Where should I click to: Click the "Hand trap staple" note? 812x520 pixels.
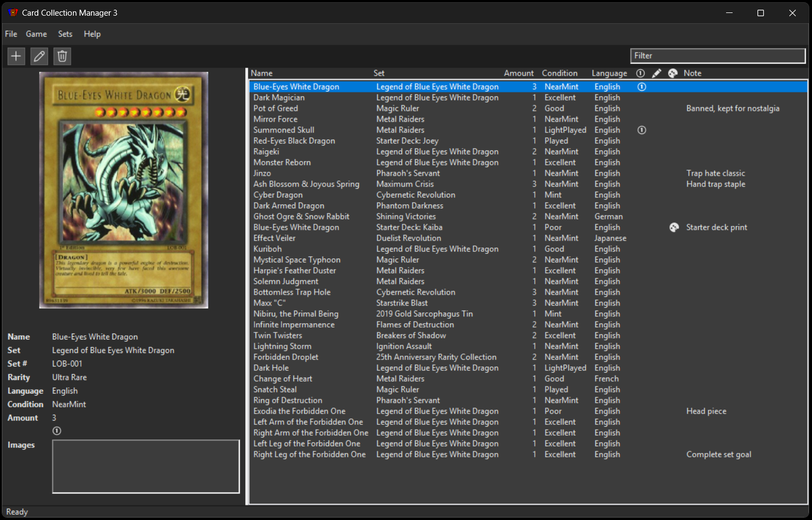point(715,184)
